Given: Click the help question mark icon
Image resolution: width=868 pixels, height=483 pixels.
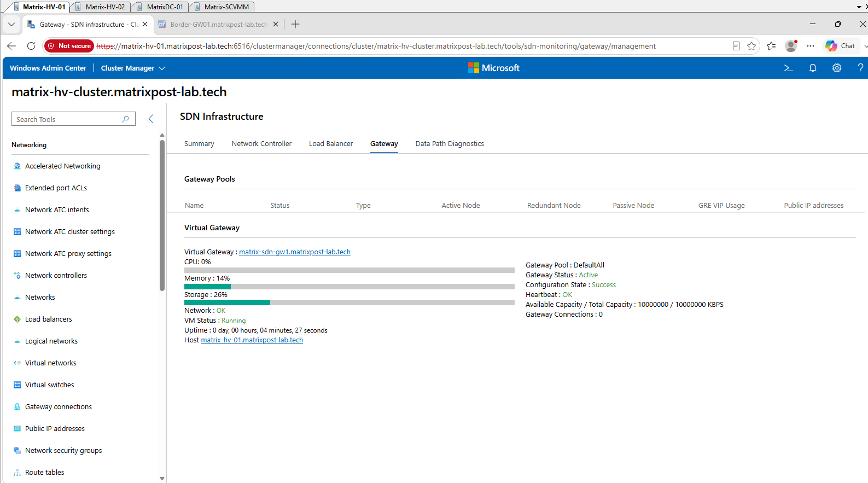Looking at the screenshot, I should [x=860, y=68].
